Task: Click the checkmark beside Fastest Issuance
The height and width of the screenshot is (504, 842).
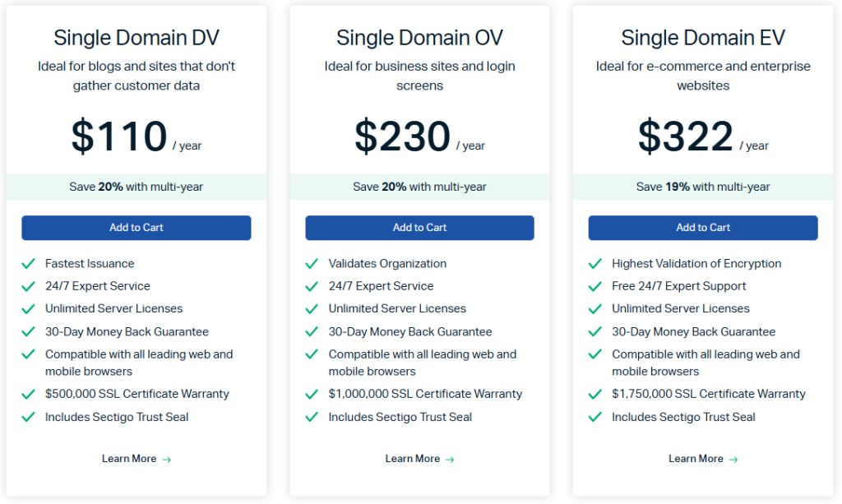Action: (x=28, y=263)
